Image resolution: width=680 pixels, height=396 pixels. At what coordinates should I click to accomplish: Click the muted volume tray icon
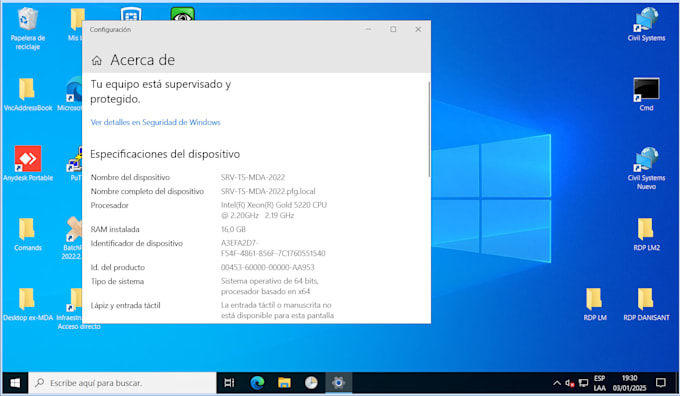click(x=569, y=383)
